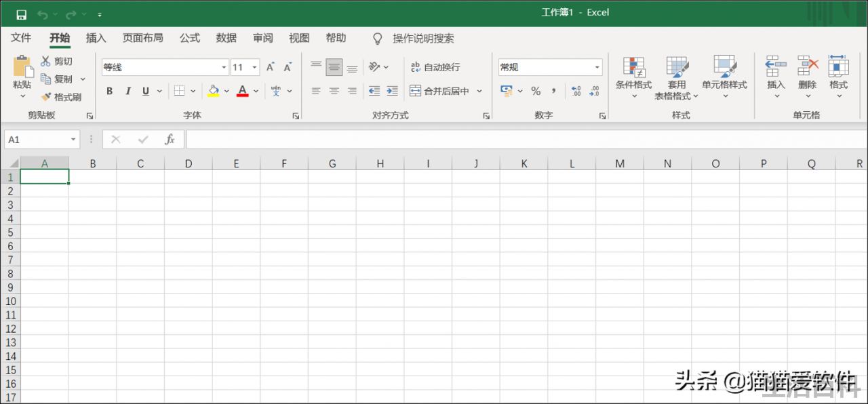Click the comma style icon
The image size is (868, 404).
coord(553,91)
